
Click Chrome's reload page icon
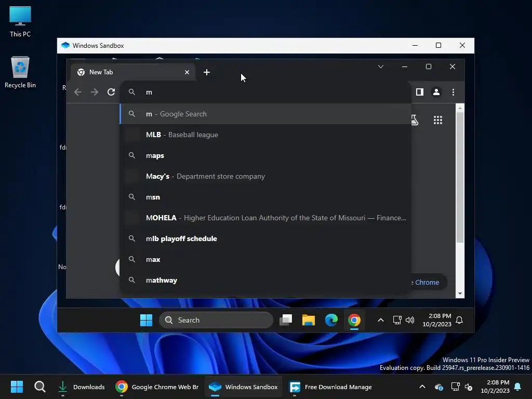(111, 92)
